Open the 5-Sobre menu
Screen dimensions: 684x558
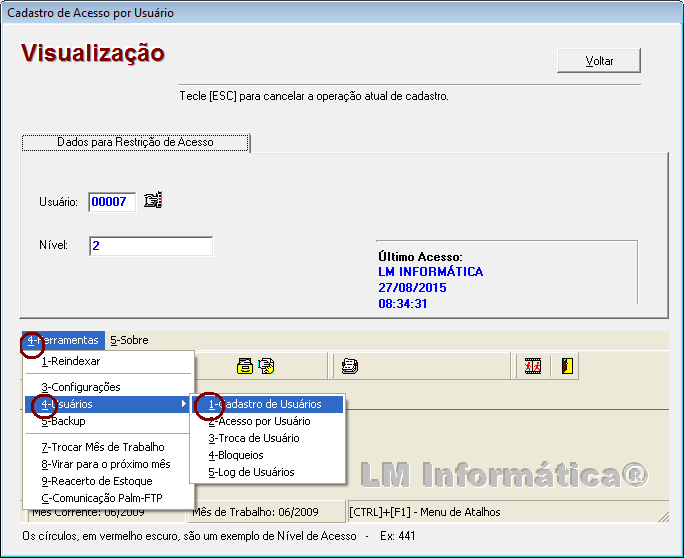pos(129,340)
